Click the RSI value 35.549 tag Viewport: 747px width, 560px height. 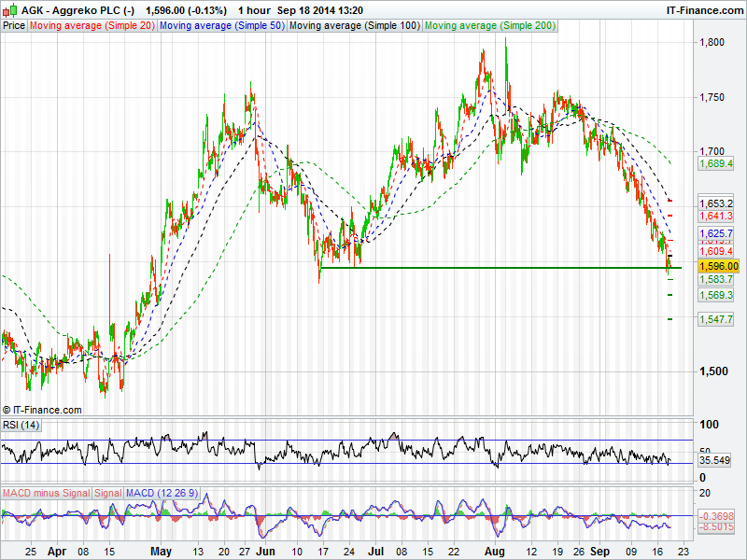pos(715,460)
